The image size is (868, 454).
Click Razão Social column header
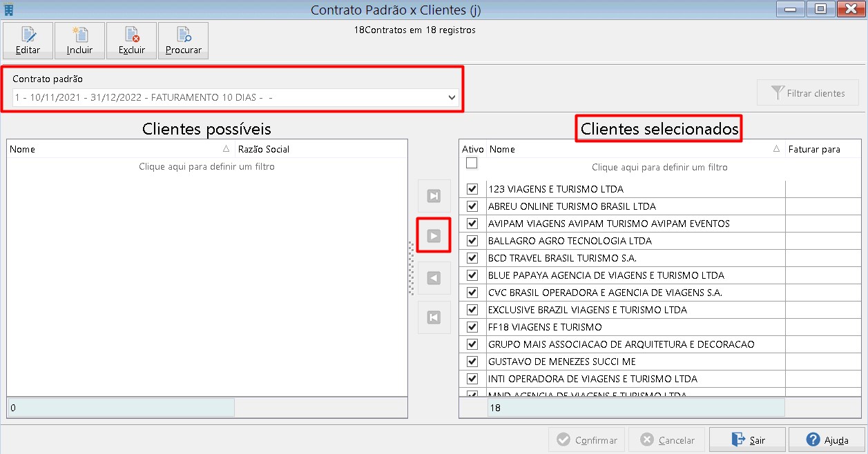[321, 149]
